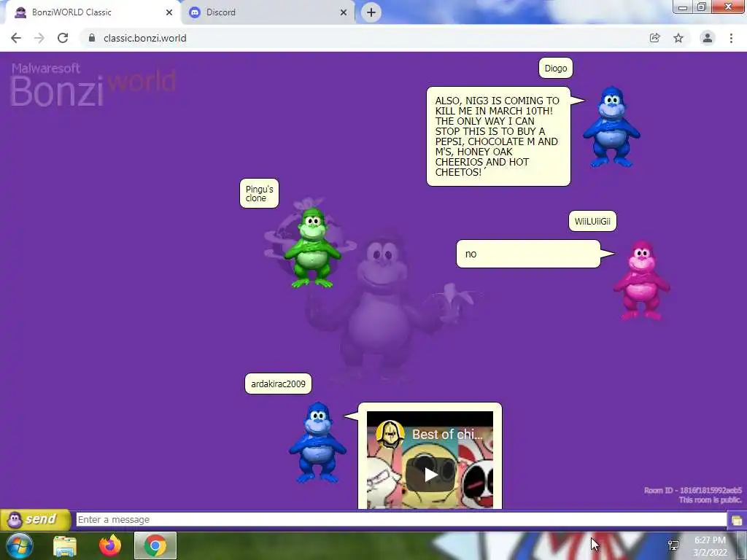Click WiiLUiiGii's pink Bonzi character

(642, 280)
